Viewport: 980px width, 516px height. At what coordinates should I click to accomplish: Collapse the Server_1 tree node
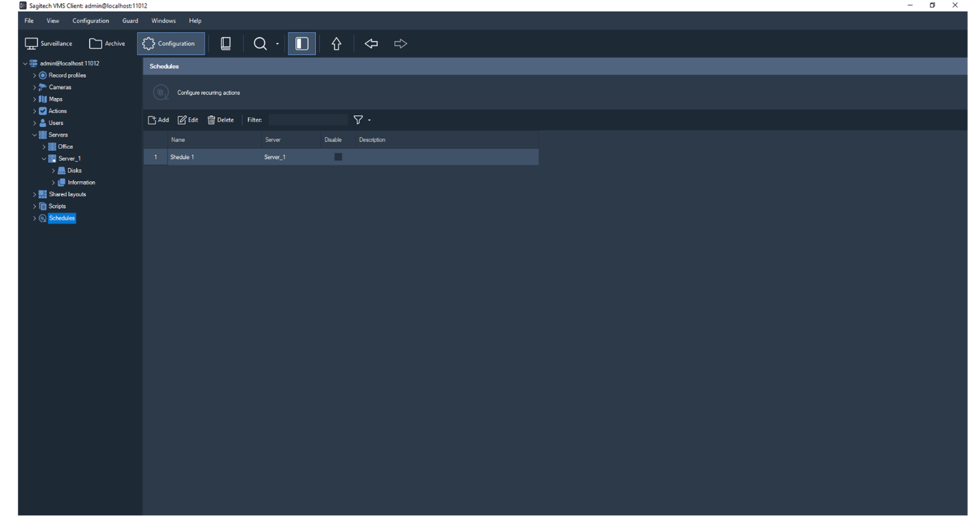point(44,159)
